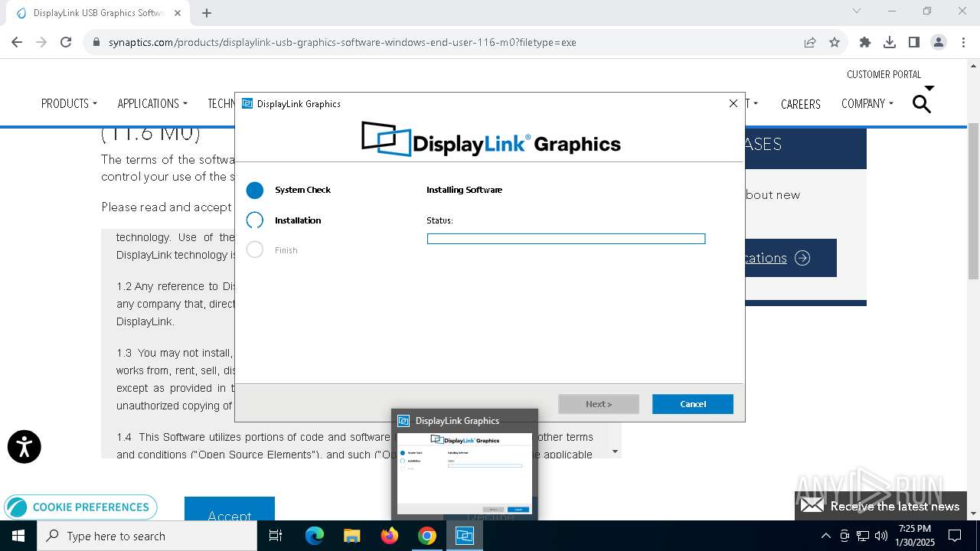
Task: Open the notification center icon
Action: coord(955,536)
